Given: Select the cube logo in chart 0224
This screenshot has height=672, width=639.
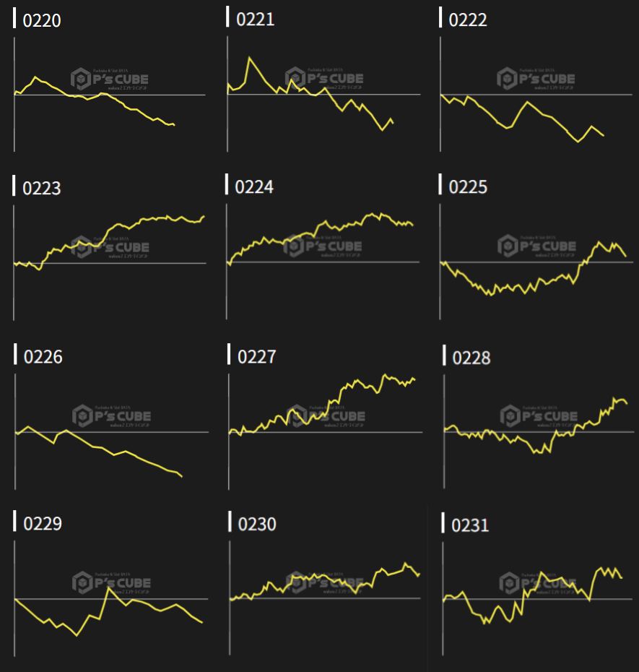Looking at the screenshot, I should [294, 246].
